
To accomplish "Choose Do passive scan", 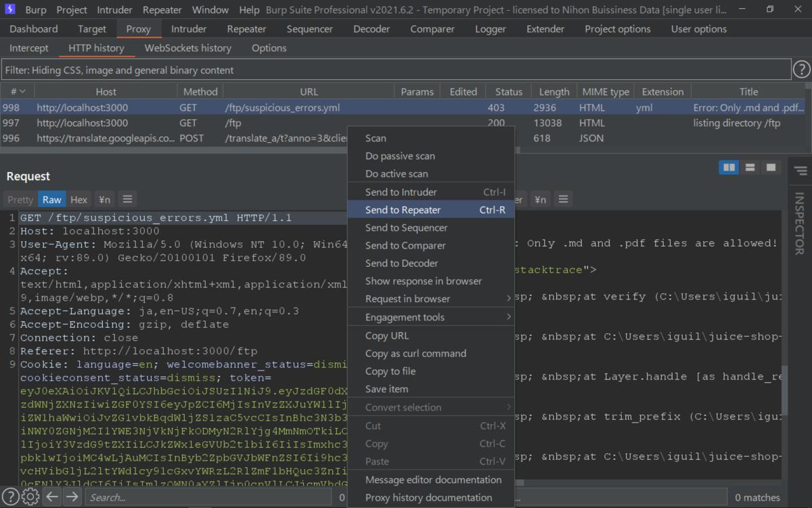I will 431,156.
